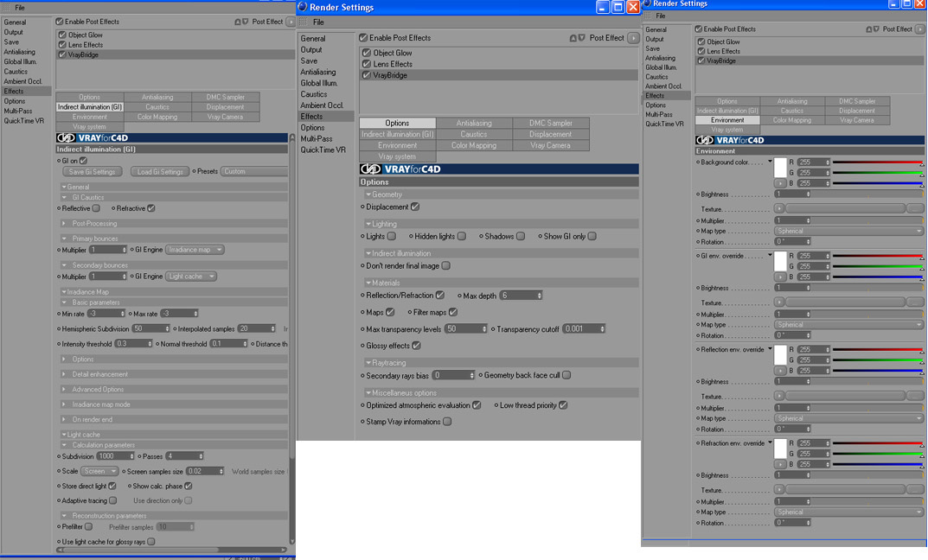The image size is (928, 560).
Task: Uncheck the Low thread priority checkbox
Action: click(x=563, y=405)
